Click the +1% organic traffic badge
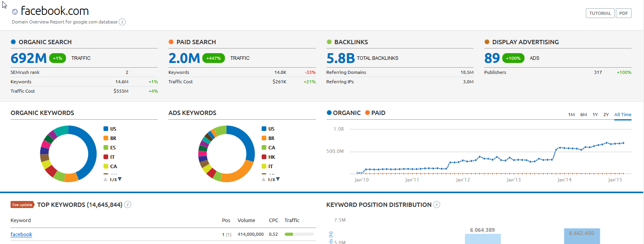The width and height of the screenshot is (644, 244). (x=57, y=58)
